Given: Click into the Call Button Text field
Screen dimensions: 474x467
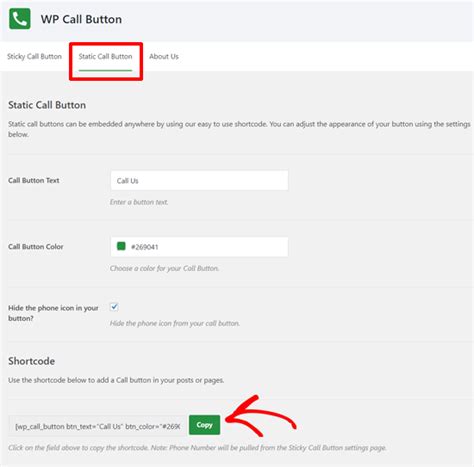Looking at the screenshot, I should 199,180.
